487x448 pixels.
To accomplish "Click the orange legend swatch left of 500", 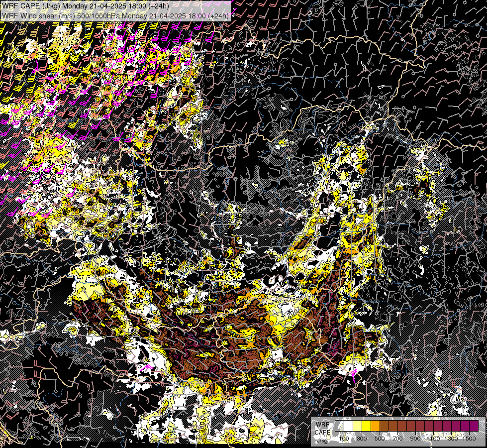I will [375, 426].
